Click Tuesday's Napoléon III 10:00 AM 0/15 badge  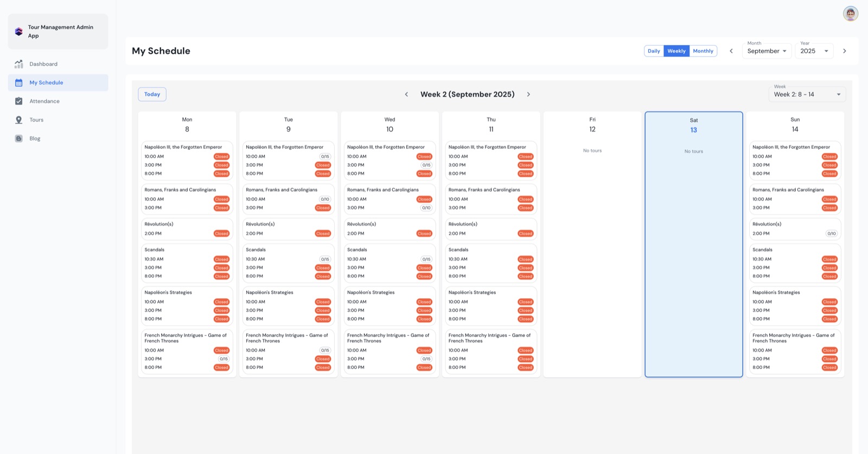coord(325,156)
